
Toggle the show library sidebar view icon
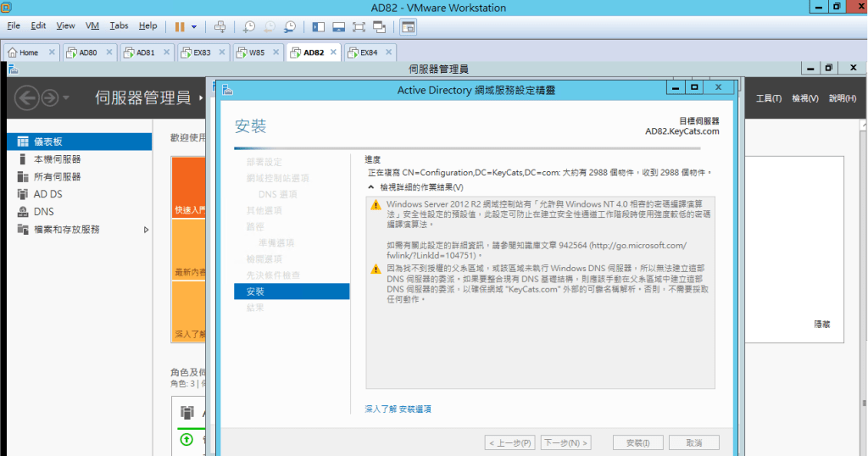(319, 26)
